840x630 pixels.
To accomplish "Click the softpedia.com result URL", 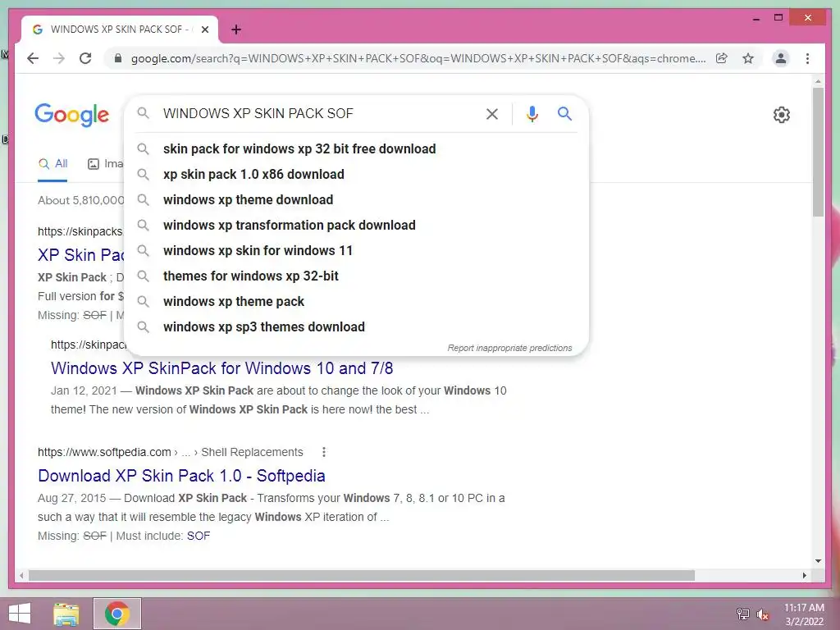I will tap(171, 452).
